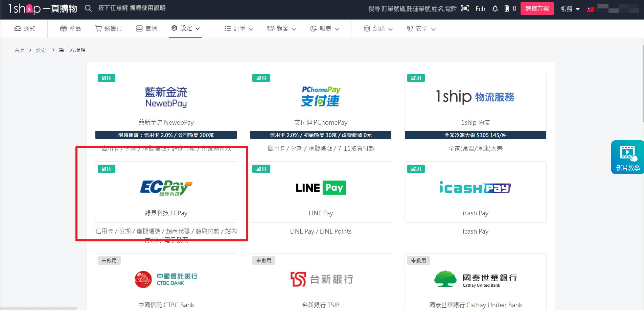Click the 搜尋使用說明 search field
This screenshot has height=310, width=644.
(x=132, y=8)
